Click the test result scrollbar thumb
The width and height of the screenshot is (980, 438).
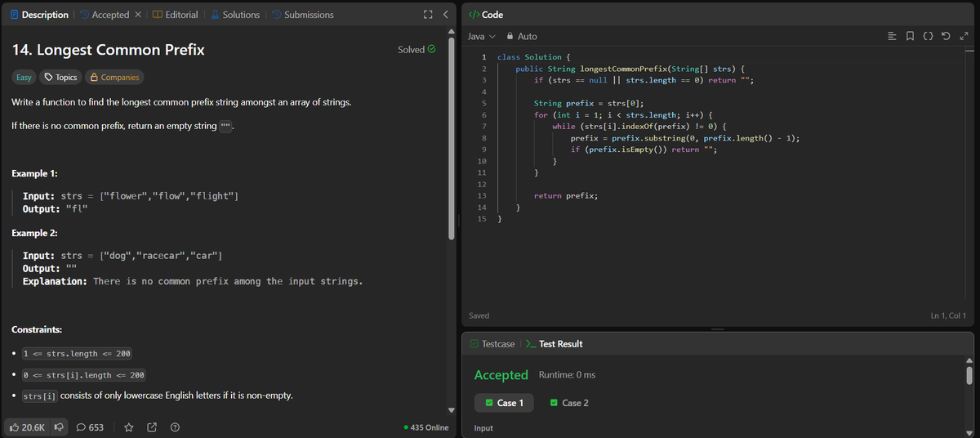[969, 375]
